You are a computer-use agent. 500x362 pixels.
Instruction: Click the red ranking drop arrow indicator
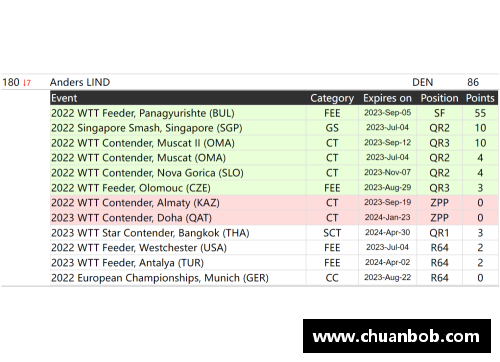(27, 83)
